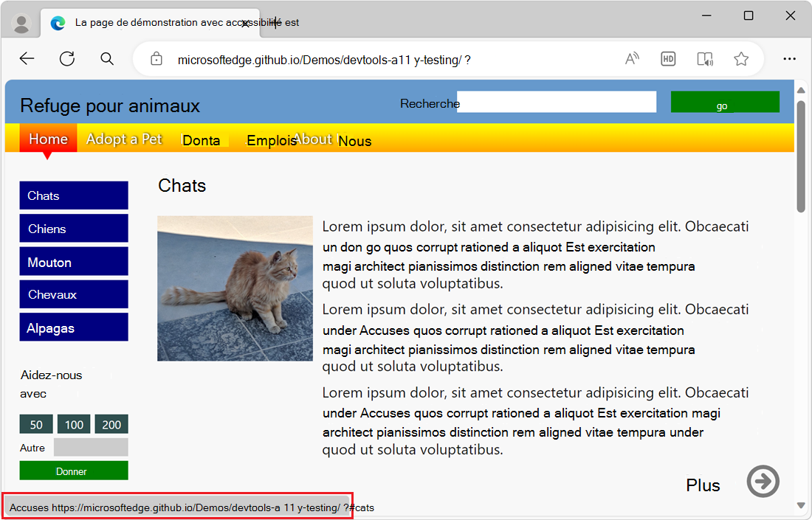This screenshot has height=520, width=812.
Task: Select the Home navigation tab
Action: tap(47, 139)
